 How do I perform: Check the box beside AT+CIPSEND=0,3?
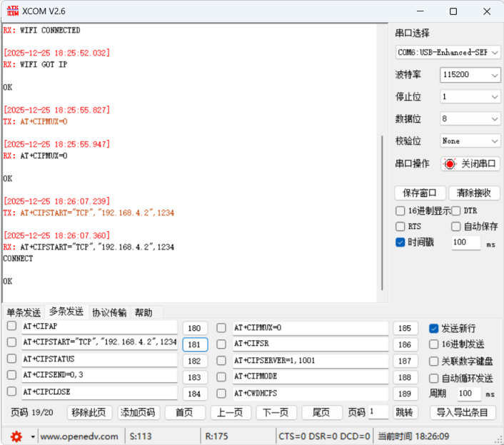[11, 375]
